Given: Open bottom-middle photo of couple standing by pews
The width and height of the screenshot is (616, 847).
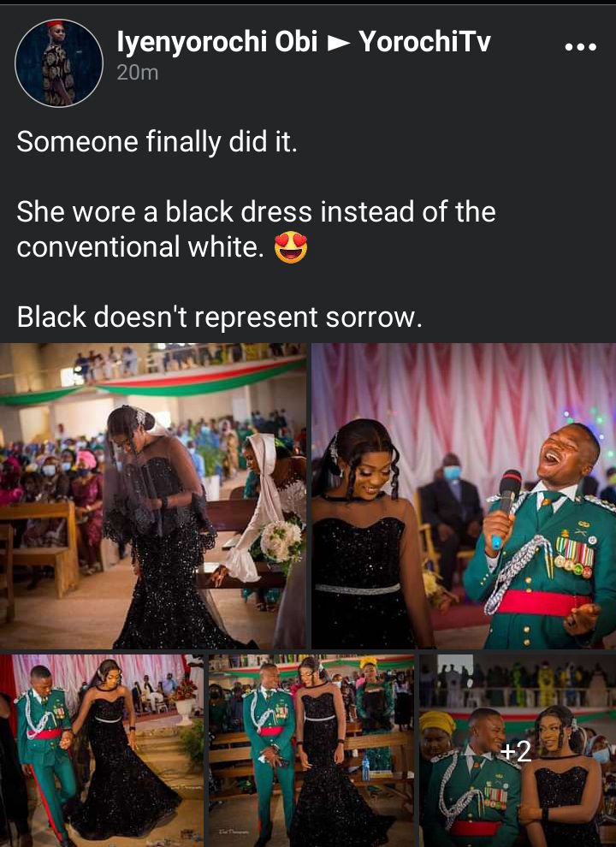Looking at the screenshot, I should click(311, 750).
